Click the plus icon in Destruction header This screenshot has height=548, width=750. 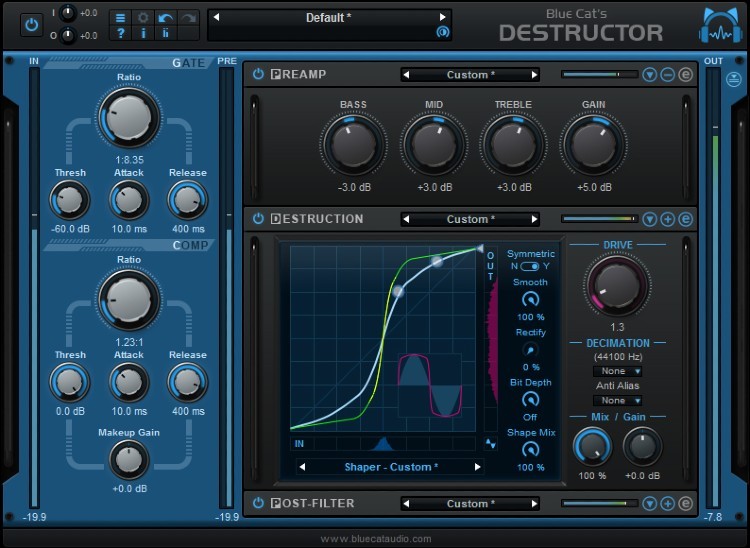[x=667, y=219]
